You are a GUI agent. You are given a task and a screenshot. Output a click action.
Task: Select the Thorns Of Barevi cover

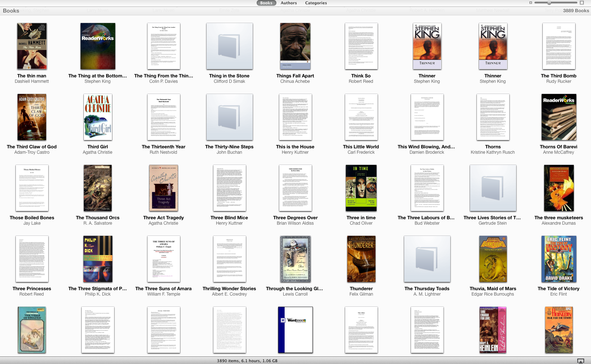pos(559,117)
